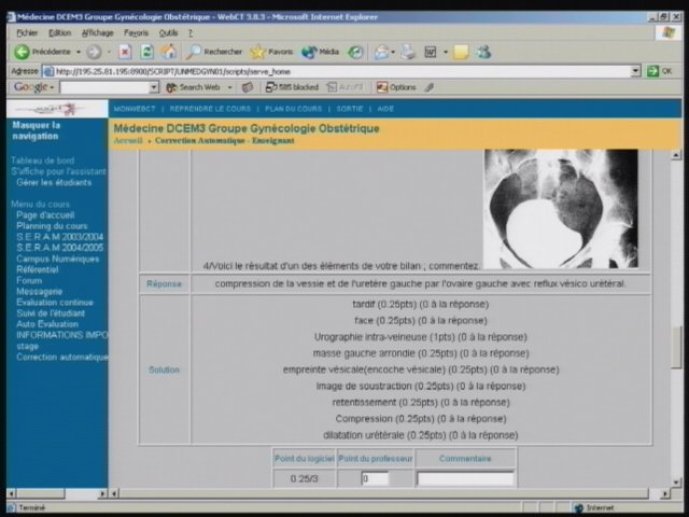The height and width of the screenshot is (517, 689).
Task: Open the Search Web dropdown arrow
Action: click(x=230, y=87)
